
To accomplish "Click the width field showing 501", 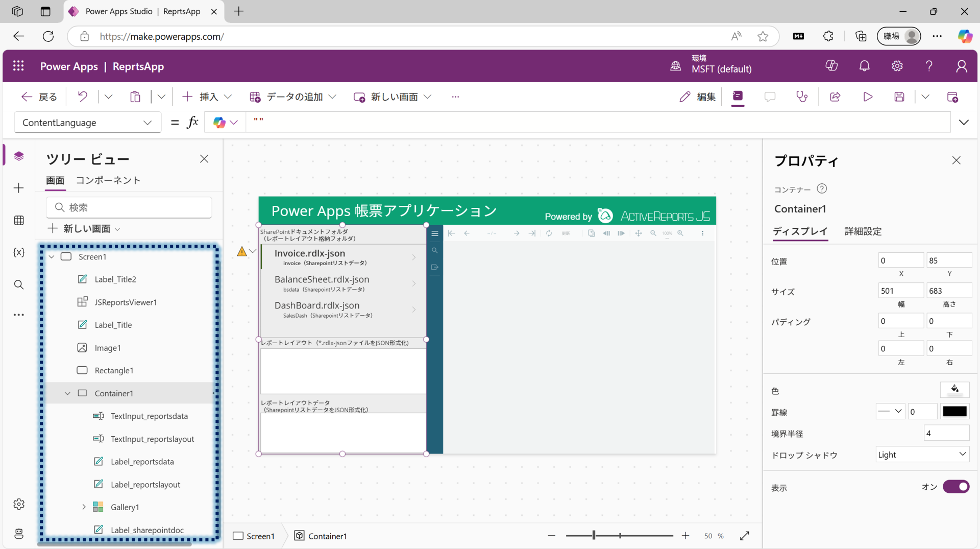I will click(901, 291).
